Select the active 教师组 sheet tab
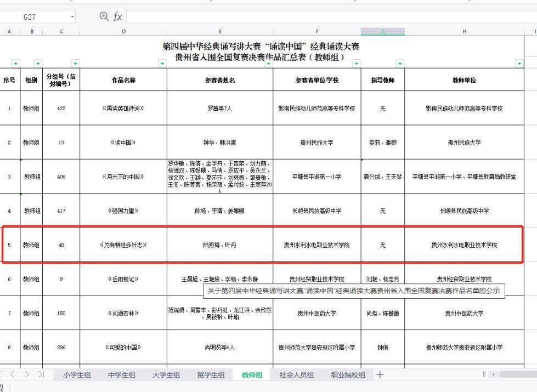The image size is (537, 392). [x=252, y=375]
